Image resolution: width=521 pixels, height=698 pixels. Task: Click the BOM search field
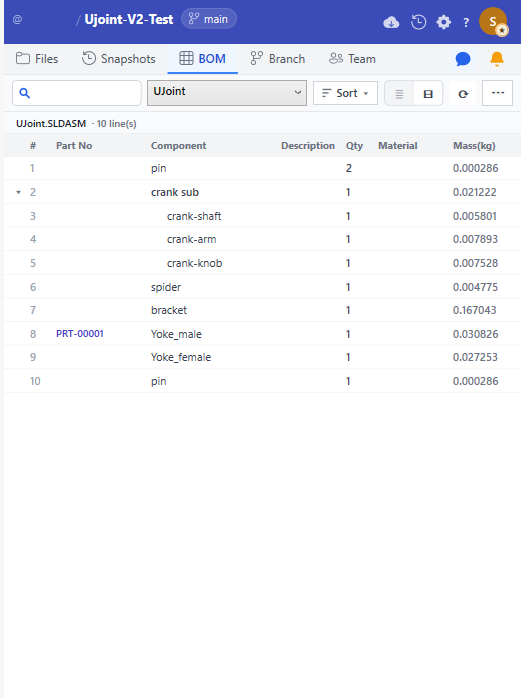[77, 93]
